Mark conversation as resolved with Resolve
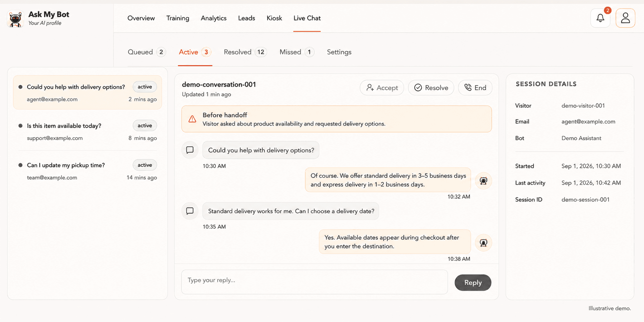The width and height of the screenshot is (644, 322). click(x=431, y=88)
